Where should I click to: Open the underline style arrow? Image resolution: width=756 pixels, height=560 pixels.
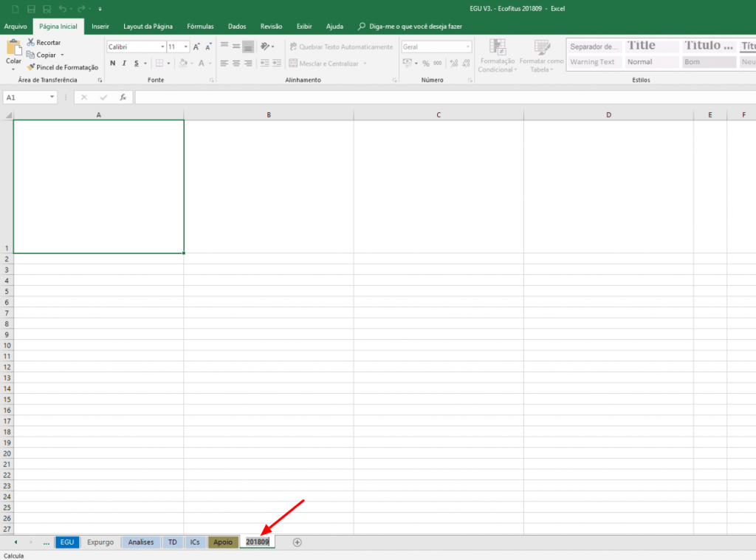click(145, 64)
